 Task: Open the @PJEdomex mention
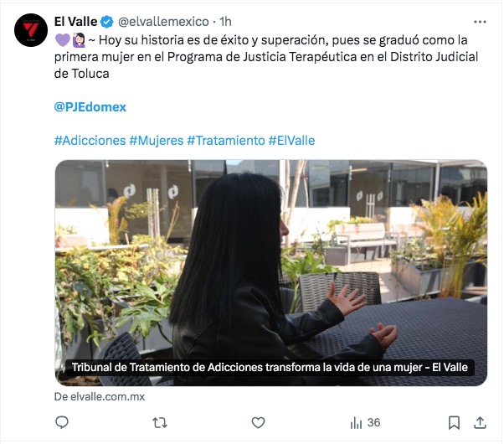(x=90, y=107)
